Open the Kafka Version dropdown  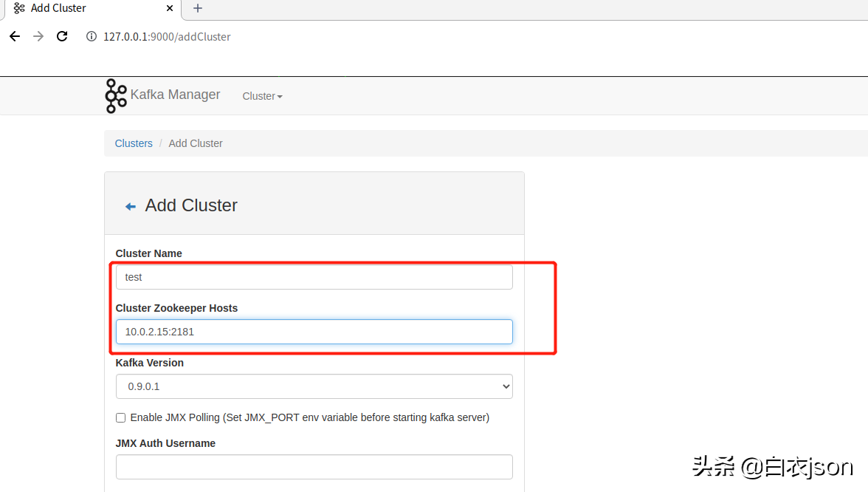tap(314, 387)
